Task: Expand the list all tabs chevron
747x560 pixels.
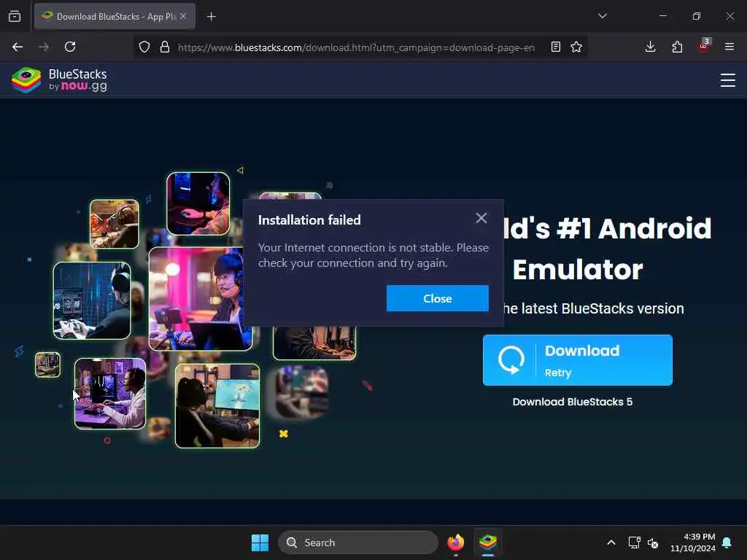Action: tap(602, 16)
